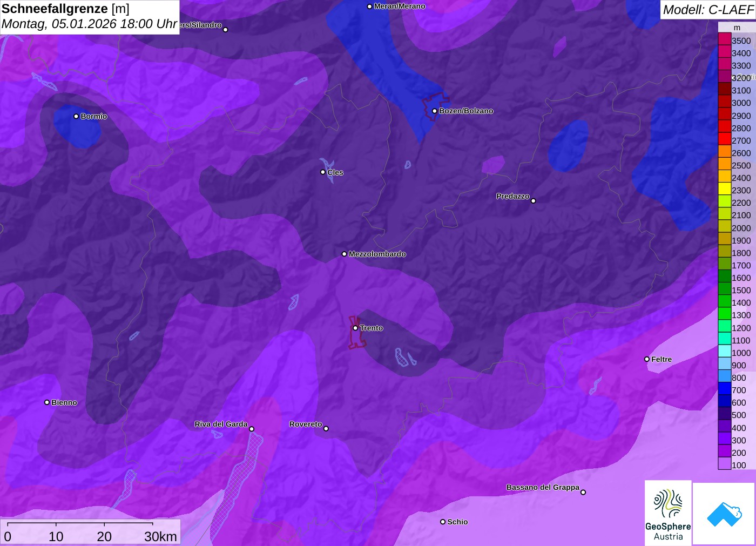Select the Schio marker dot

point(443,522)
